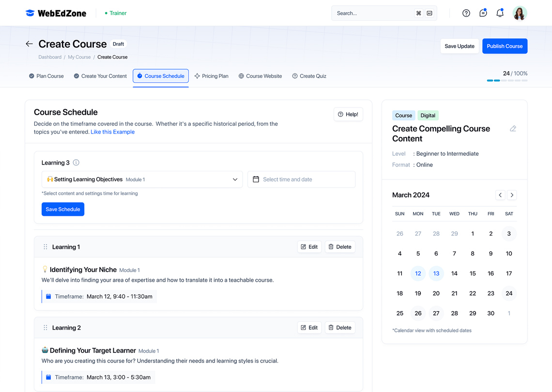
Task: Grab the drag handle for Learning 1
Action: click(x=46, y=247)
